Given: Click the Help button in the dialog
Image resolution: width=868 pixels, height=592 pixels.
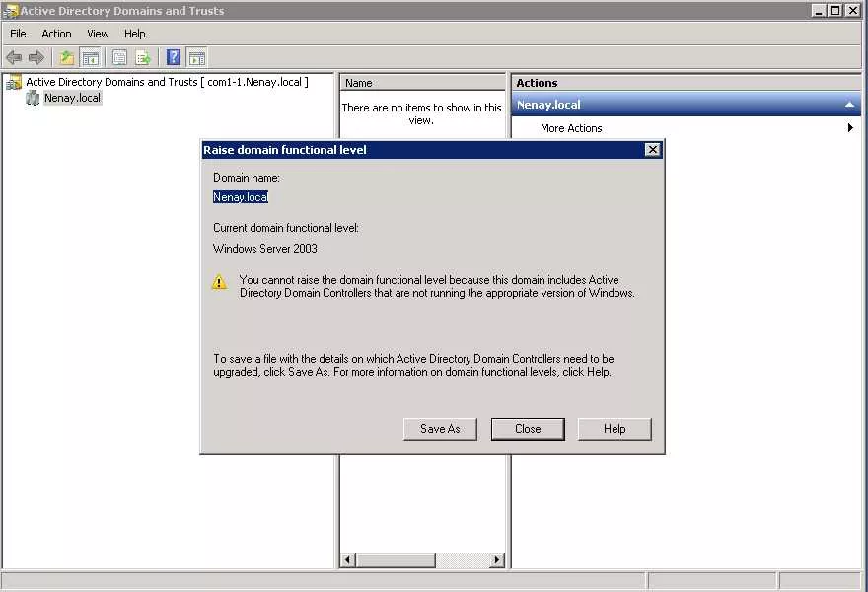Looking at the screenshot, I should (615, 429).
